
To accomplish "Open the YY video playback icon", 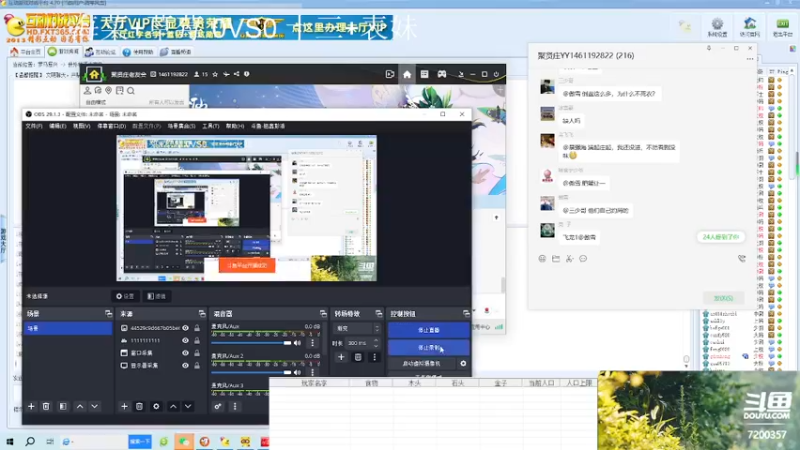I will pos(390,74).
